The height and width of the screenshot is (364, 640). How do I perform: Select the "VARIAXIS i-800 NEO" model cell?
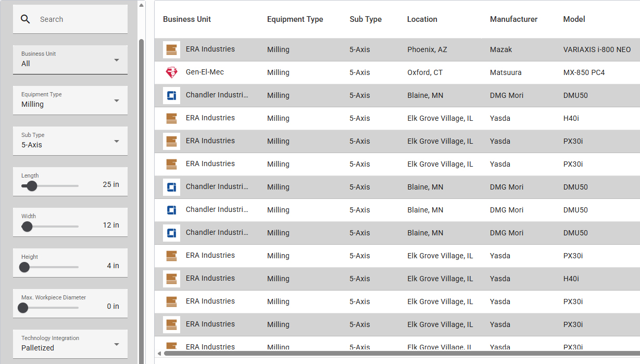(597, 49)
